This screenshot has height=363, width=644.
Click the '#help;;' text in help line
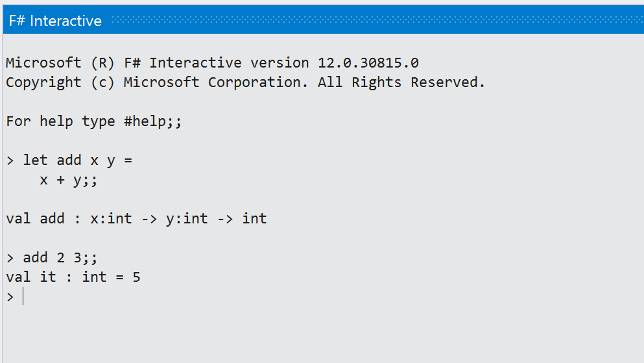tap(153, 121)
